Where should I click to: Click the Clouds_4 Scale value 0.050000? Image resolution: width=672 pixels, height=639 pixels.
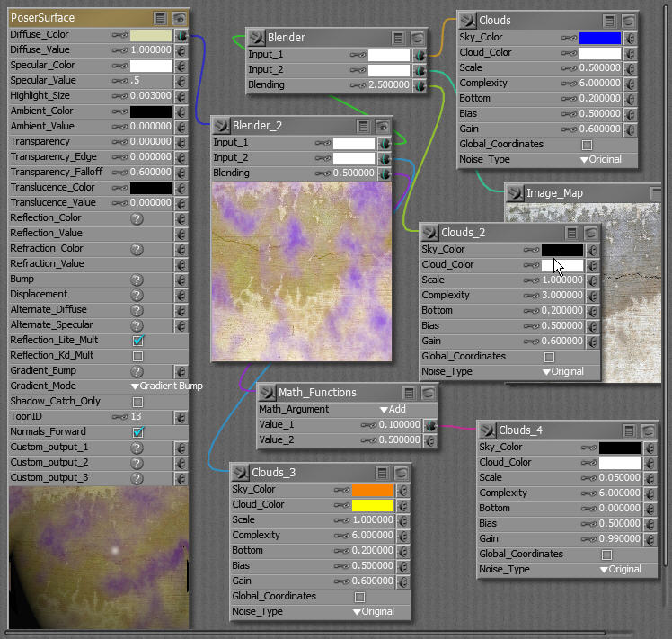tap(620, 478)
